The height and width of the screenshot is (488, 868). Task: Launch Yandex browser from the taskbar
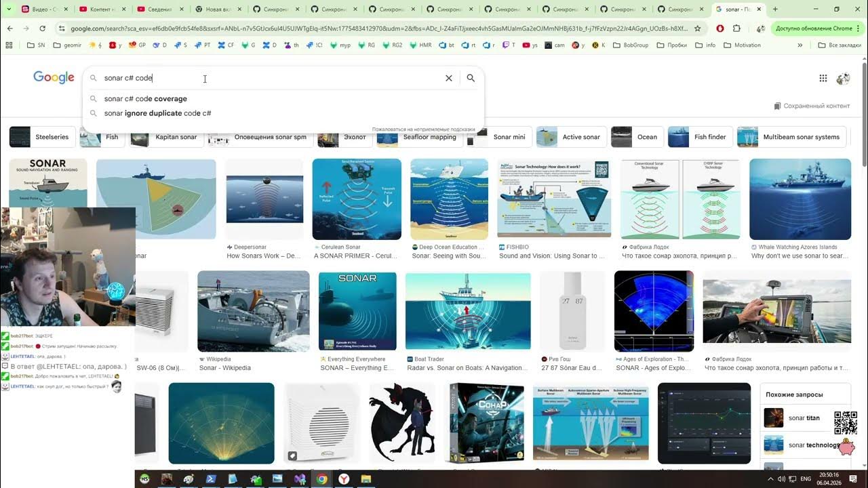(344, 479)
